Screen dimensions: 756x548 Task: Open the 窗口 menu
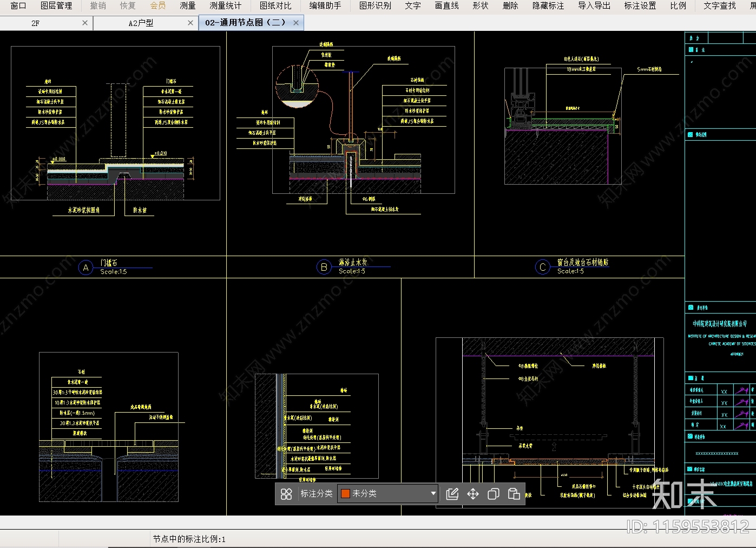[x=18, y=5]
